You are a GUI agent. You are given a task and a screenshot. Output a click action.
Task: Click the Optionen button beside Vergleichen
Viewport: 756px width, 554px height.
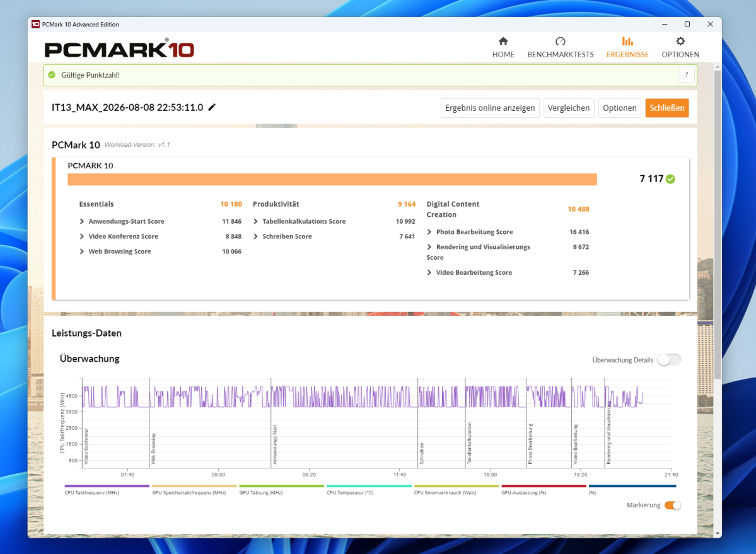click(620, 108)
